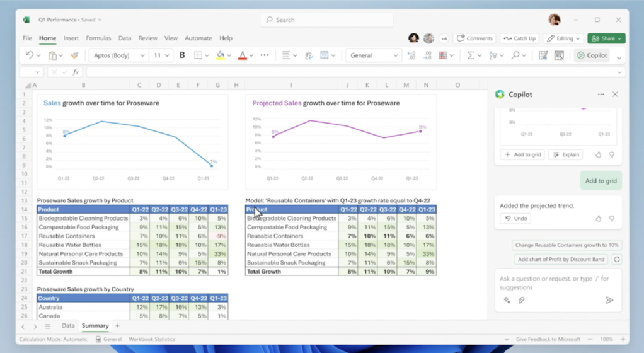This screenshot has width=644, height=353.
Task: Switch to the Formulas tab
Action: click(x=98, y=38)
